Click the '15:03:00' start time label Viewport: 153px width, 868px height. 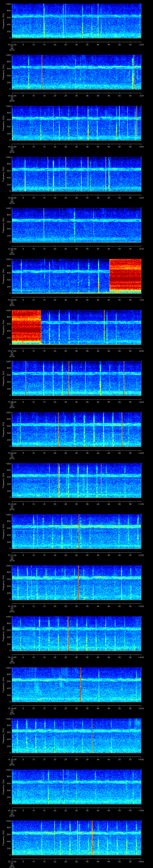[x=12, y=147]
